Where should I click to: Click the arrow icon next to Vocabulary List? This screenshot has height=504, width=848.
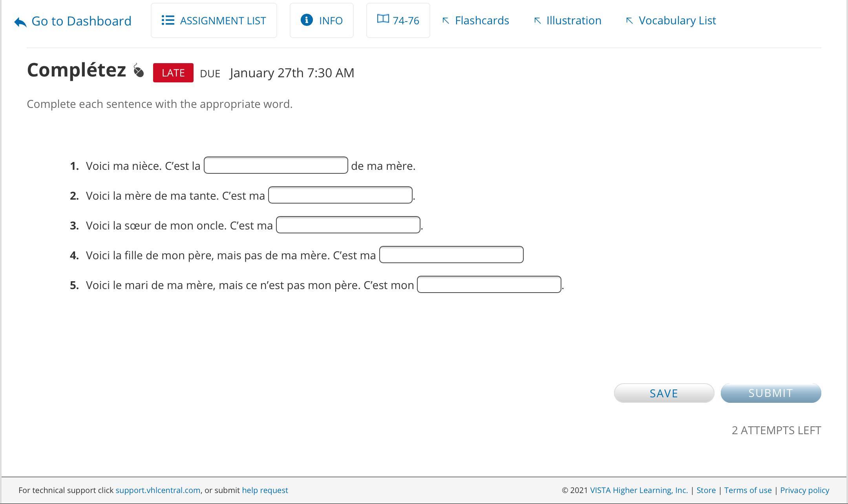coord(629,21)
